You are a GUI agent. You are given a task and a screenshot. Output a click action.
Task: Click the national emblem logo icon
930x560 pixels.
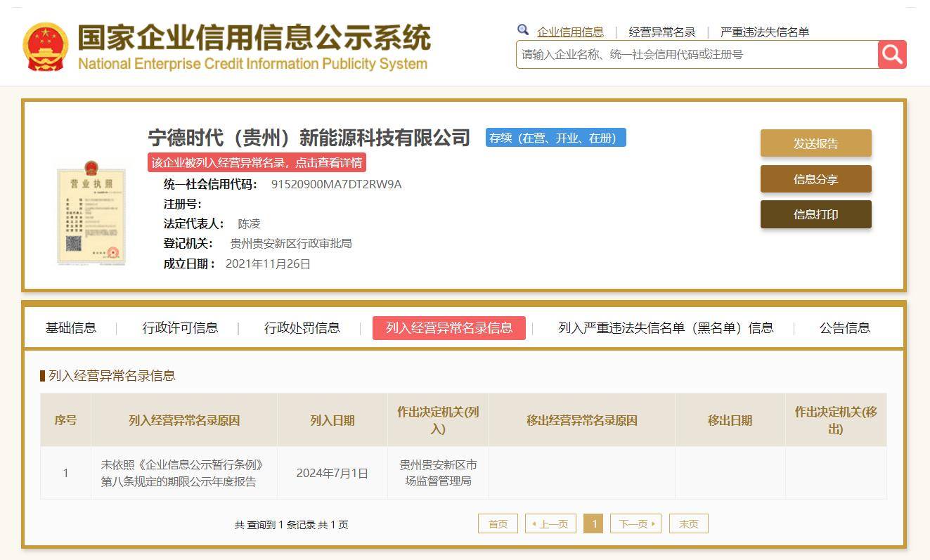click(x=46, y=47)
